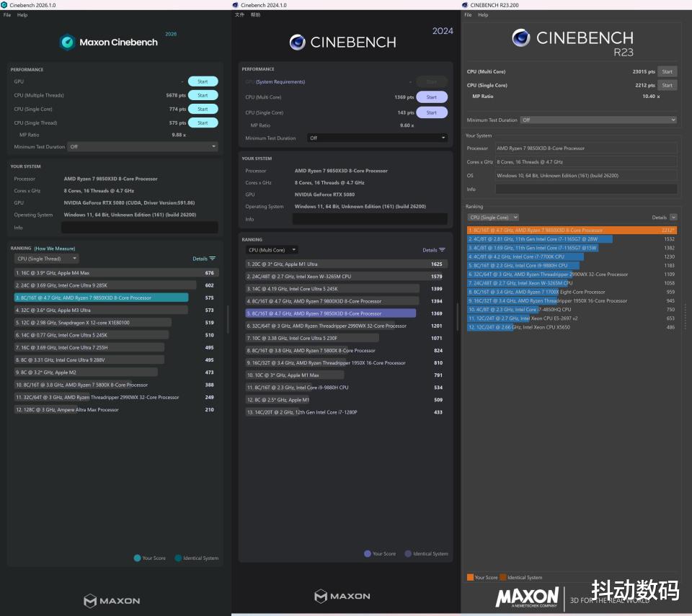
Task: Select the Apple M3 Ultra ranking row
Action: click(117, 311)
